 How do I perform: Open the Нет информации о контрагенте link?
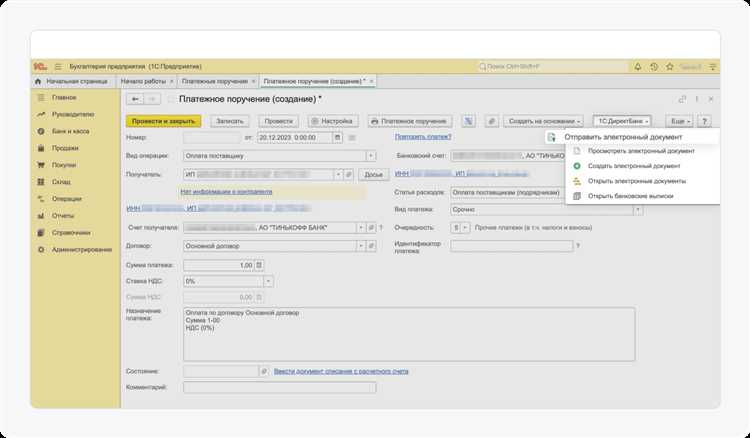pyautogui.click(x=226, y=192)
